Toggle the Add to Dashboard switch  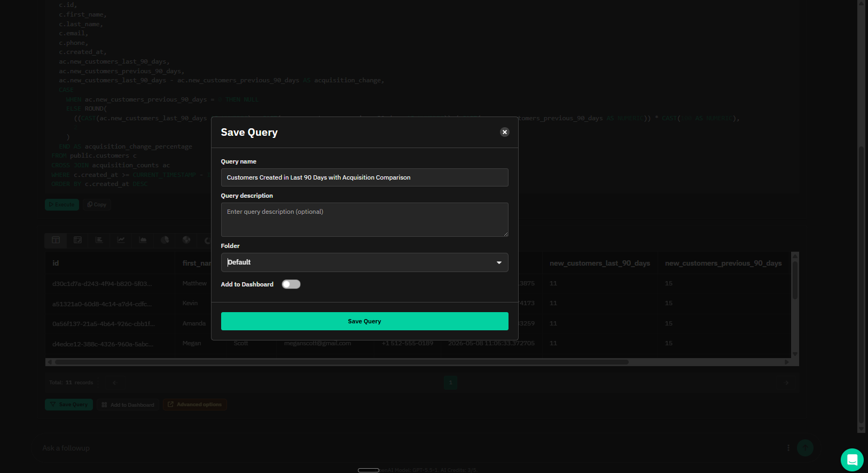(291, 284)
